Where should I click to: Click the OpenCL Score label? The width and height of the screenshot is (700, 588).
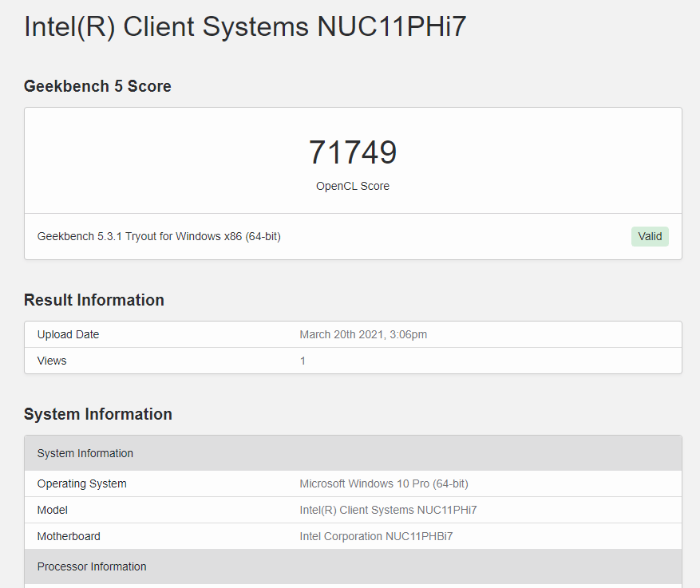tap(353, 186)
